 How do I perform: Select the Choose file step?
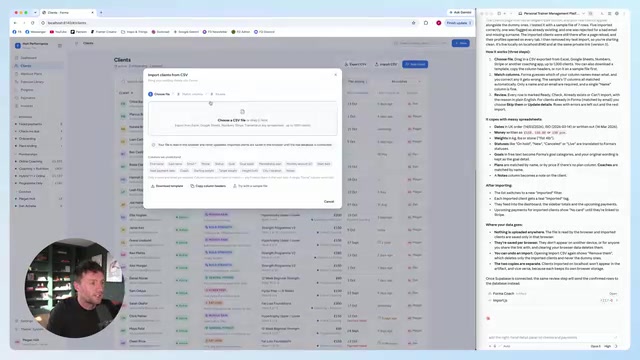pyautogui.click(x=159, y=94)
